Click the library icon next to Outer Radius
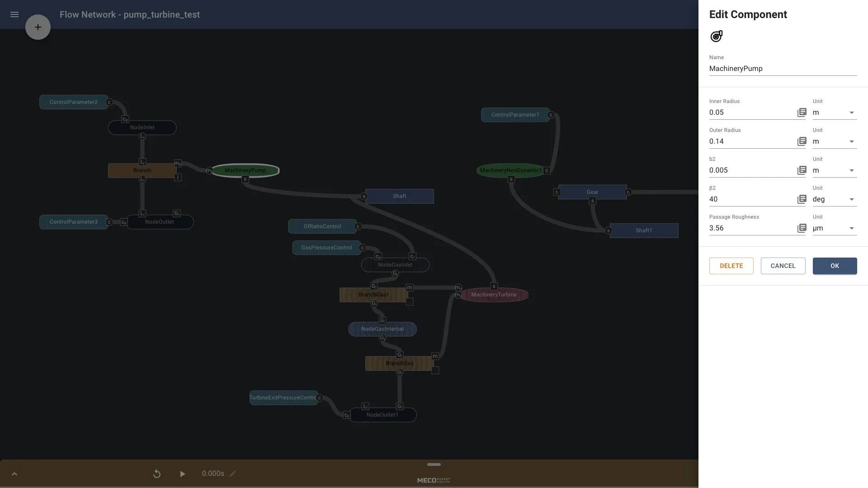 click(x=802, y=141)
